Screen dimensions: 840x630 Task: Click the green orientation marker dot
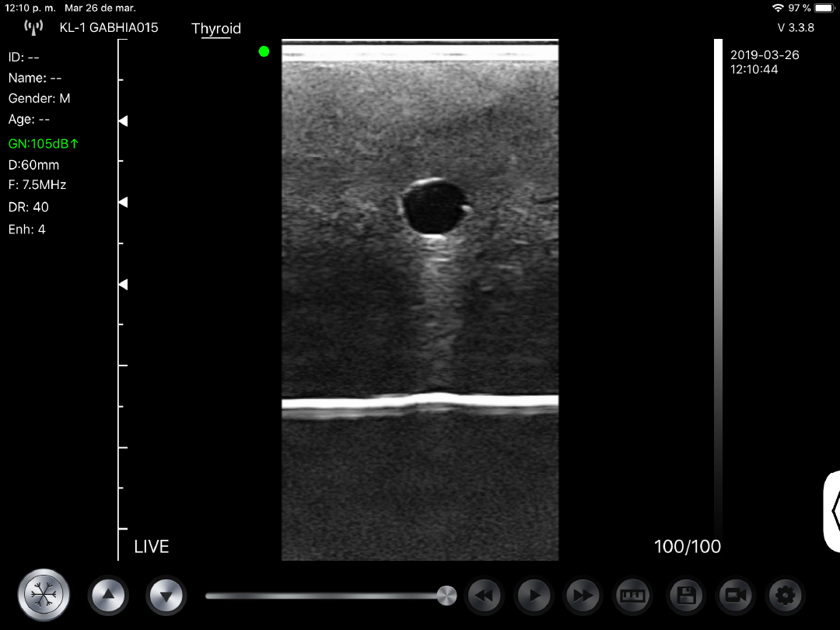tap(264, 51)
